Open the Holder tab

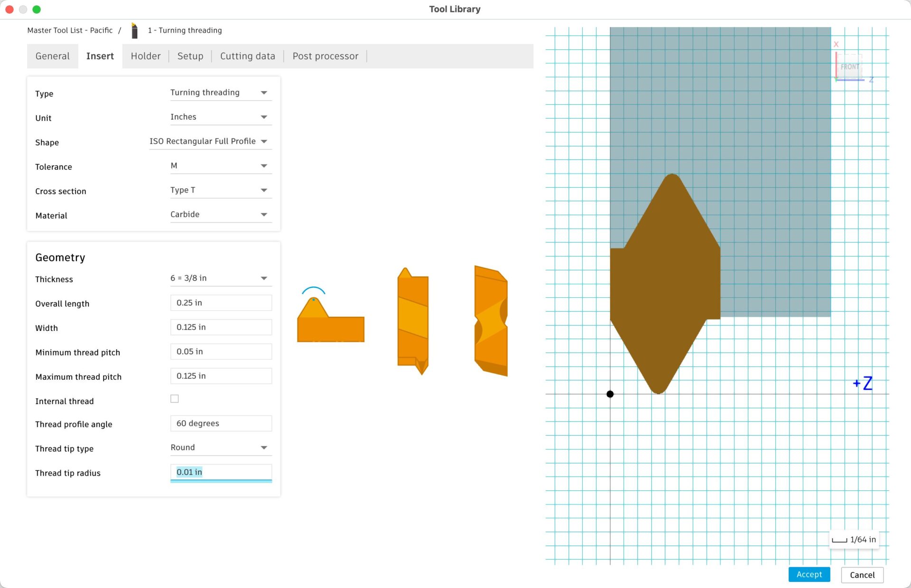[x=146, y=56]
